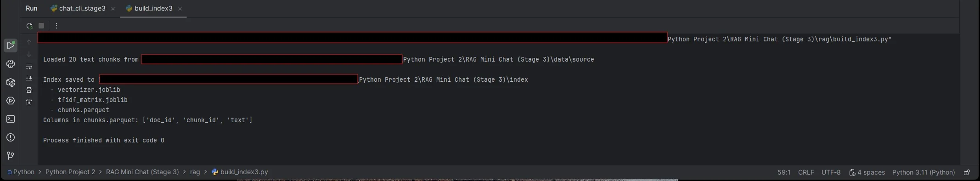The width and height of the screenshot is (980, 181).
Task: Toggle the file read-only lock icon
Action: coord(967,172)
